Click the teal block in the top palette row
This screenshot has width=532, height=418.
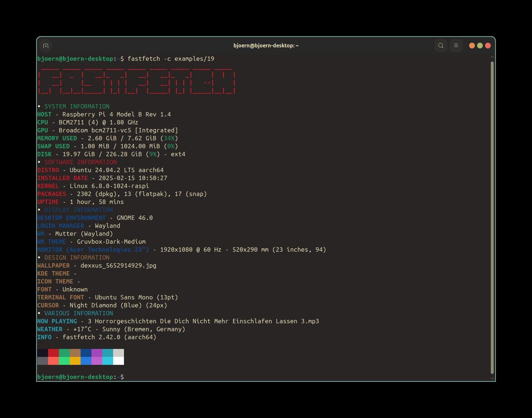point(108,353)
